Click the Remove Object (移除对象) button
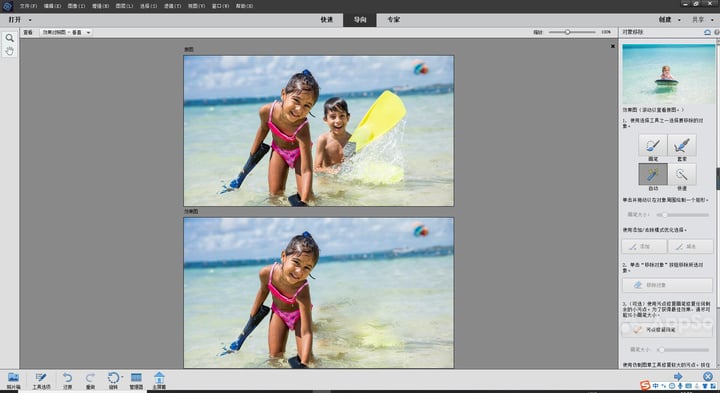Image resolution: width=720 pixels, height=393 pixels. (x=667, y=285)
